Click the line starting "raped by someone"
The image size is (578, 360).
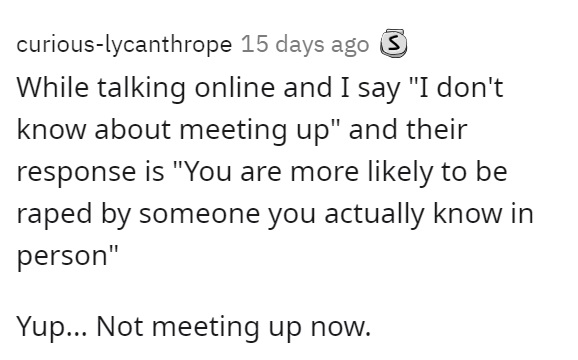pyautogui.click(x=275, y=214)
